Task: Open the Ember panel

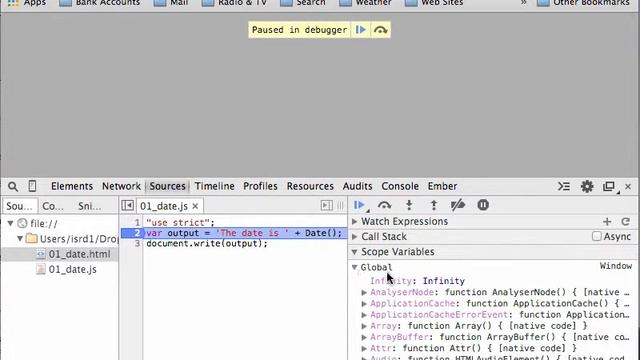Action: pyautogui.click(x=442, y=186)
